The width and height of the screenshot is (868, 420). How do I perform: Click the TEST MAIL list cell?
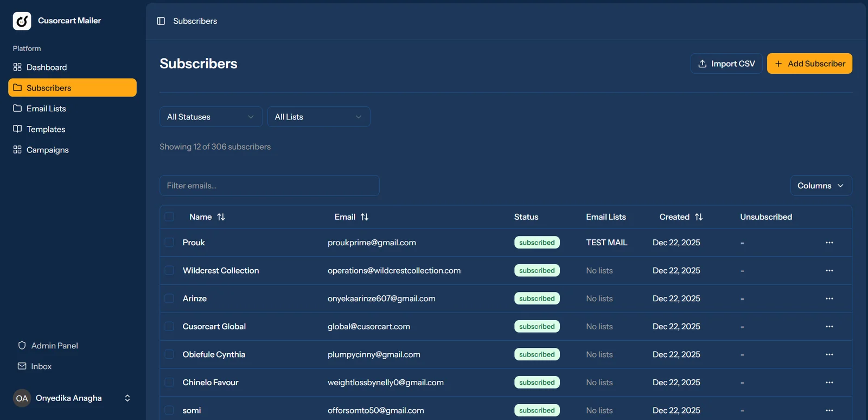point(607,243)
